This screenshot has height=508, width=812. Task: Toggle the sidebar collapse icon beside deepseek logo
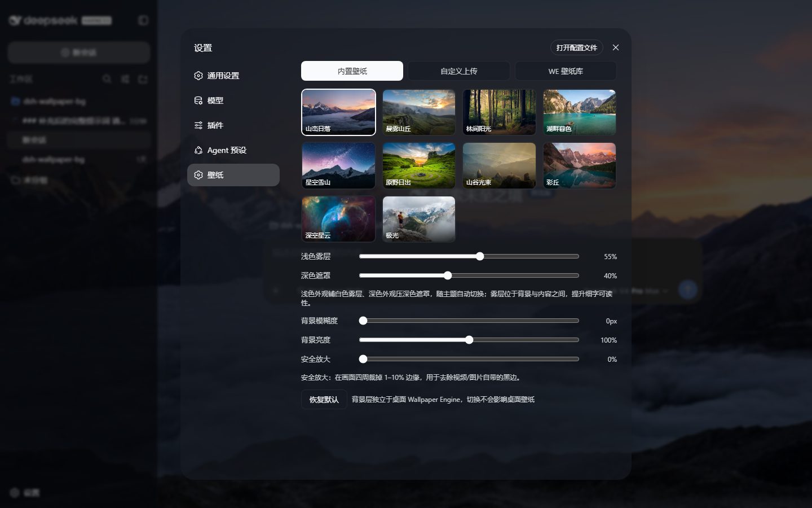coord(143,20)
